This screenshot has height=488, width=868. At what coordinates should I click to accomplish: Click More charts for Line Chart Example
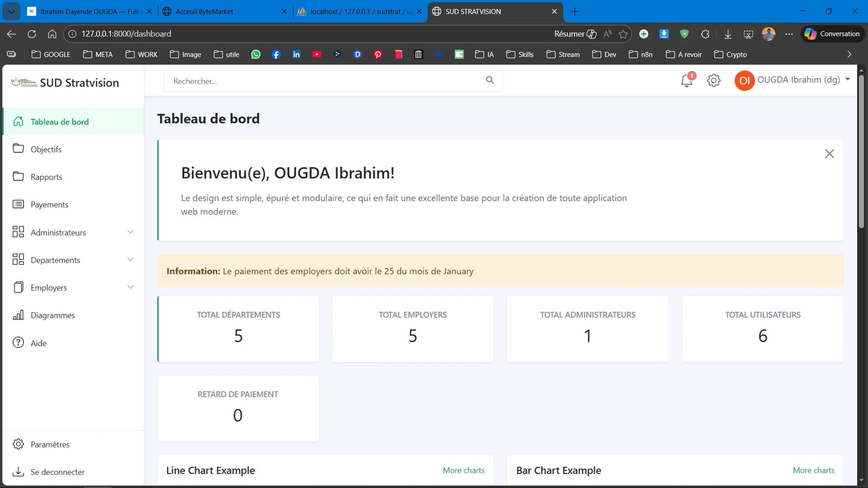pyautogui.click(x=463, y=470)
